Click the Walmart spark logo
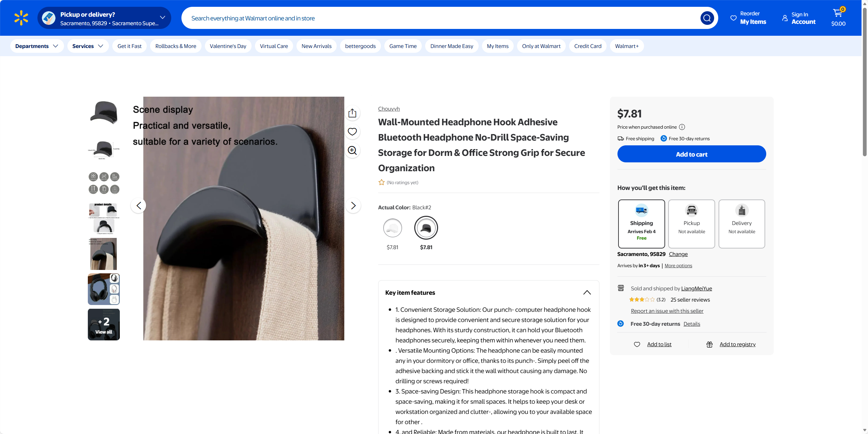 point(21,18)
